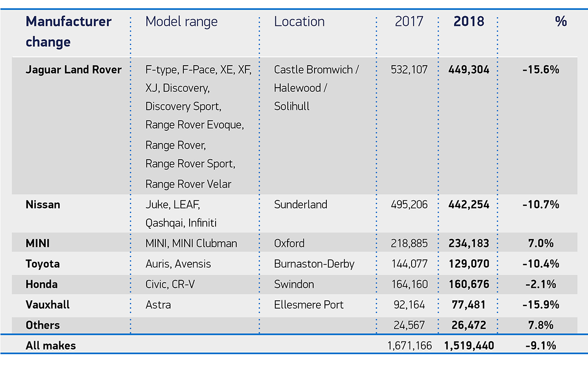This screenshot has height=366, width=588.
Task: Click Jaguar Land Rover 2017 value 532,107
Action: (x=409, y=70)
